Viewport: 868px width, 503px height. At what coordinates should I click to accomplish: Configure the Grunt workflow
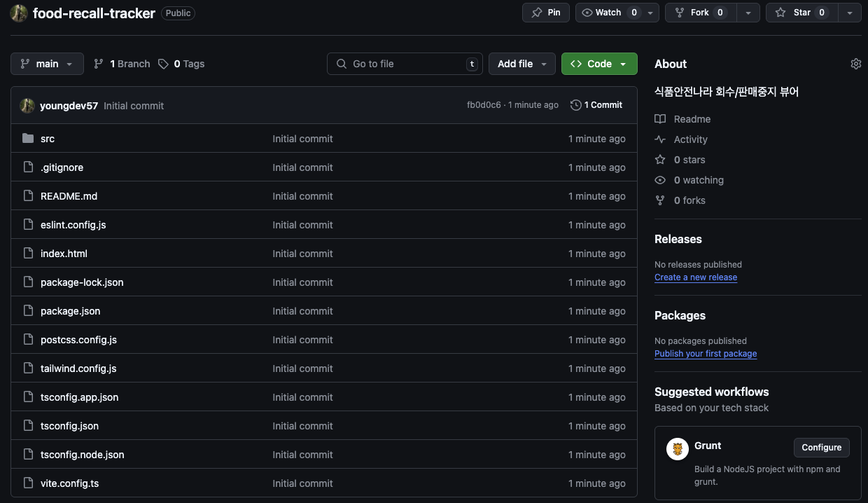pyautogui.click(x=822, y=448)
